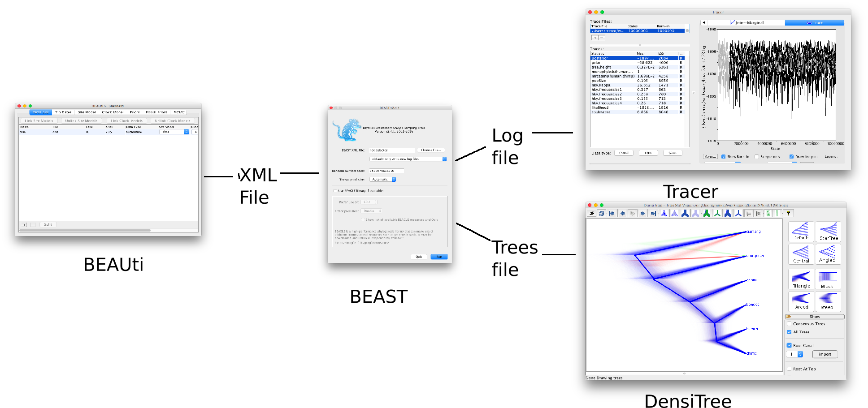Click the help icon in DensiTree toolbar
Screen dimensions: 868x408
click(x=788, y=214)
